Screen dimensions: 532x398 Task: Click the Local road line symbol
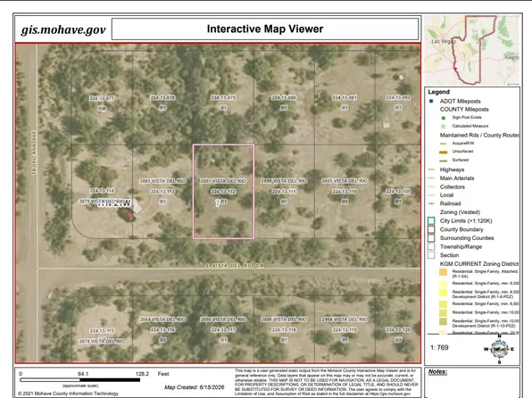431,195
